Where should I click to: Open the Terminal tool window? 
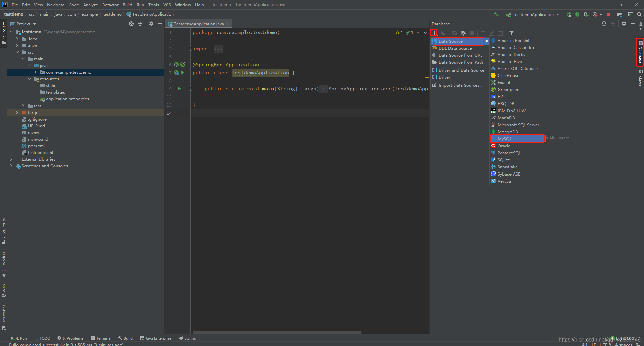pyautogui.click(x=101, y=338)
